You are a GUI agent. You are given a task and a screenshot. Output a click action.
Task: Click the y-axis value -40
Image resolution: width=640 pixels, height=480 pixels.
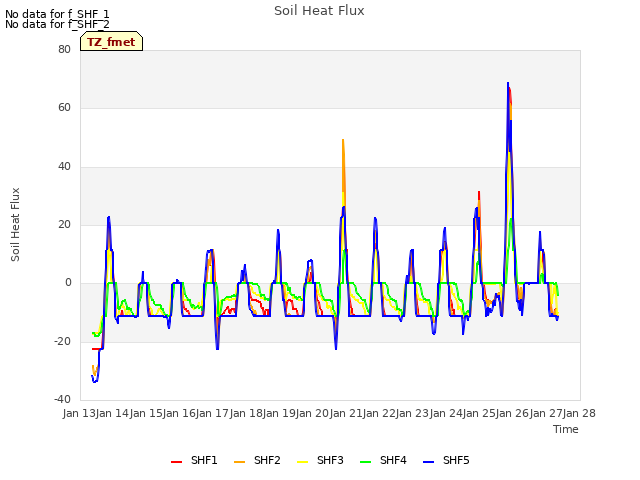coord(62,399)
